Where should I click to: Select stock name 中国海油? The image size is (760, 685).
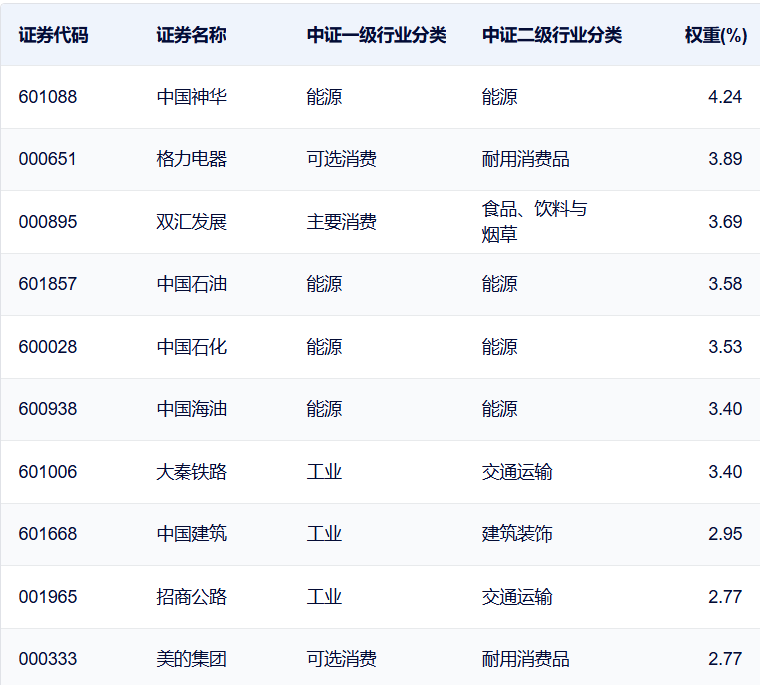[191, 409]
